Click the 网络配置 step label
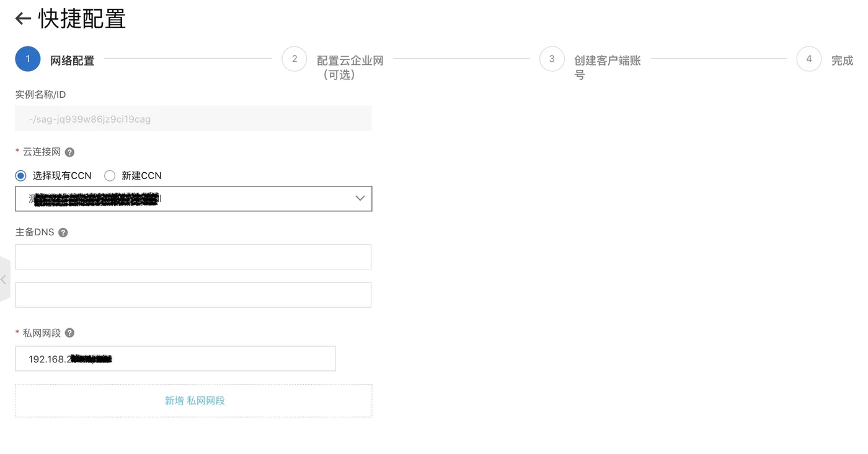The image size is (868, 454). [73, 61]
